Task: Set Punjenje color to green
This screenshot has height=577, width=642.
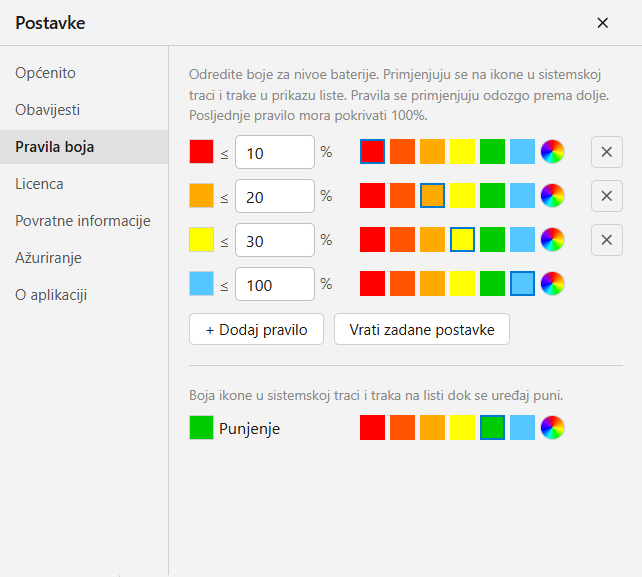Action: point(493,428)
